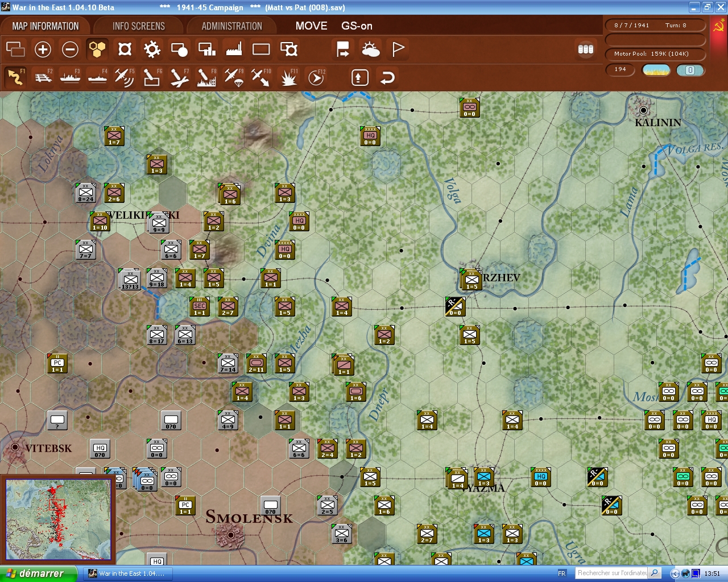
Task: Select F6 bomb unit mode
Action: coord(152,77)
